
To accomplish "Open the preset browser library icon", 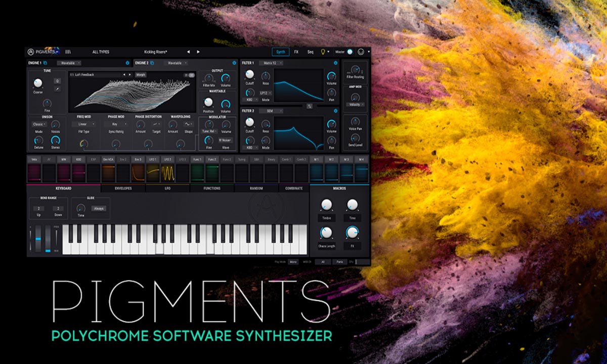I will click(x=68, y=52).
